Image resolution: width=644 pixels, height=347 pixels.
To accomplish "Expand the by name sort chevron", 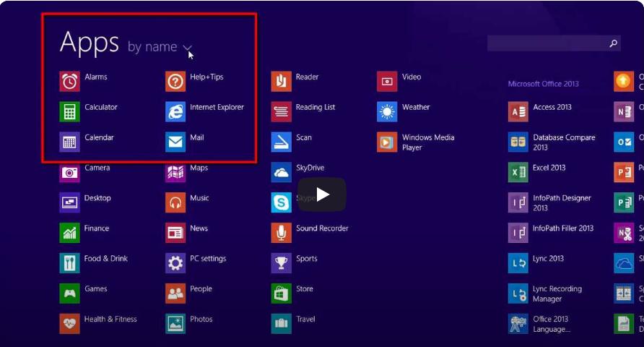I will coord(187,48).
